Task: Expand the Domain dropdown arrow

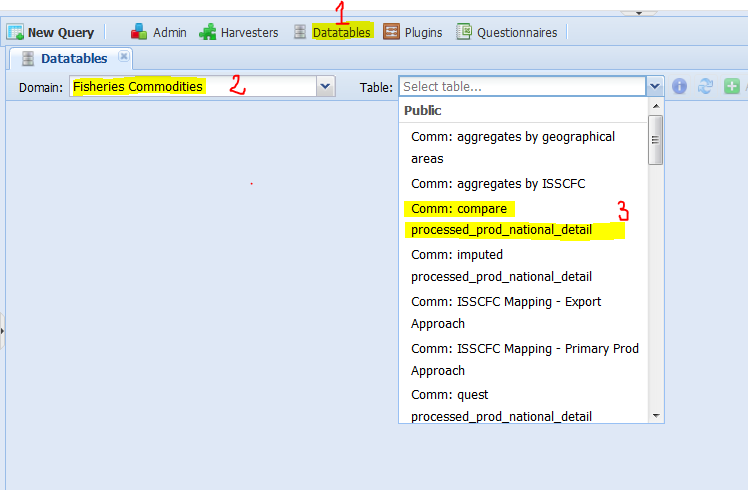Action: pyautogui.click(x=325, y=87)
